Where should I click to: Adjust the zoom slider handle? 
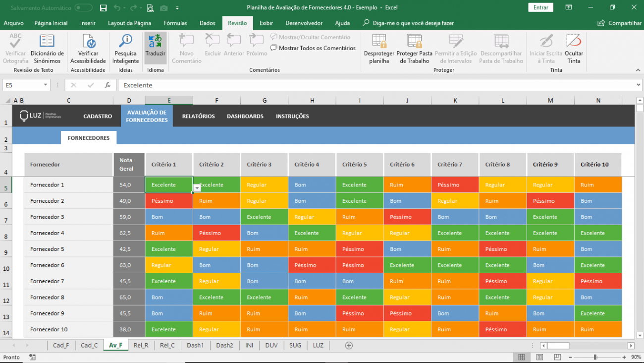(x=595, y=357)
